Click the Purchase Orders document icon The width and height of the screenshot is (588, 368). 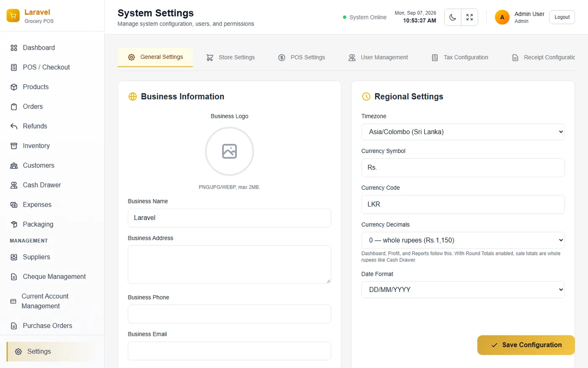click(14, 326)
